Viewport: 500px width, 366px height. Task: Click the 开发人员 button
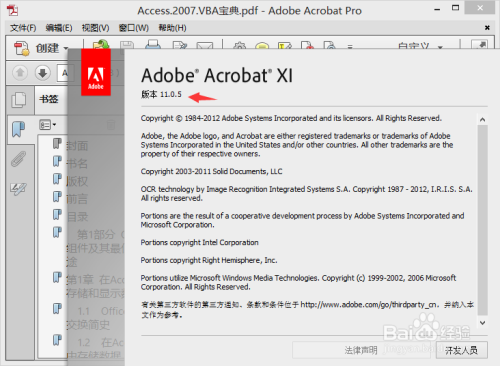pos(462,350)
